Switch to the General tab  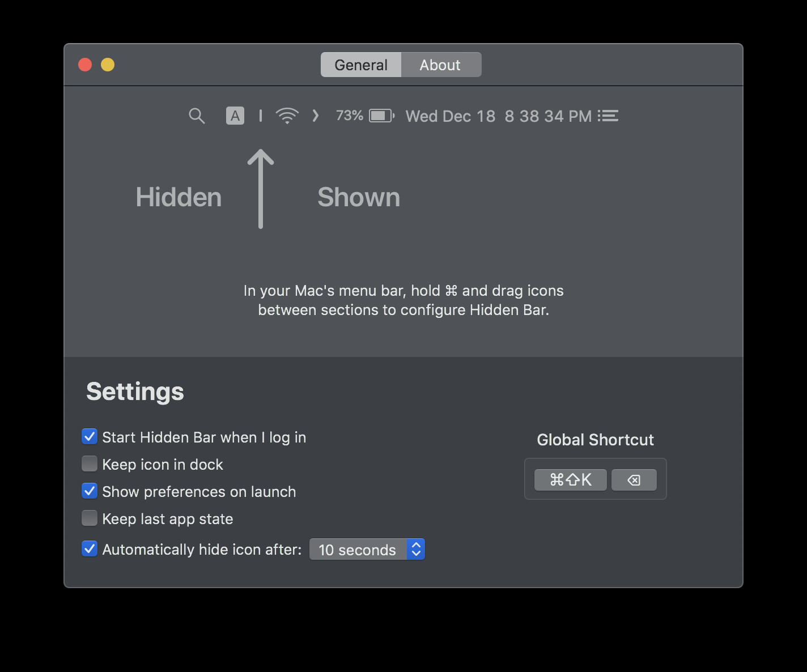(x=361, y=65)
